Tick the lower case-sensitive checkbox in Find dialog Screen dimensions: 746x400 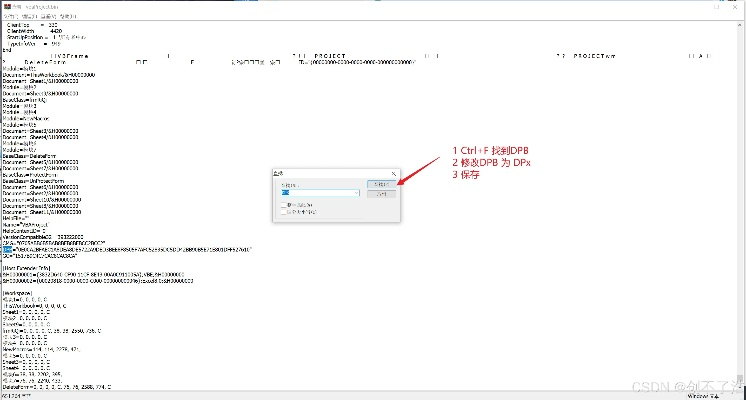284,212
